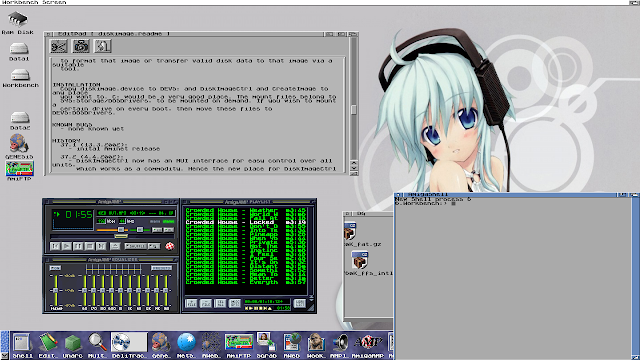Image resolution: width=640 pixels, height=360 pixels.
Task: Click the paste document icon in EditPad
Action: 102,46
